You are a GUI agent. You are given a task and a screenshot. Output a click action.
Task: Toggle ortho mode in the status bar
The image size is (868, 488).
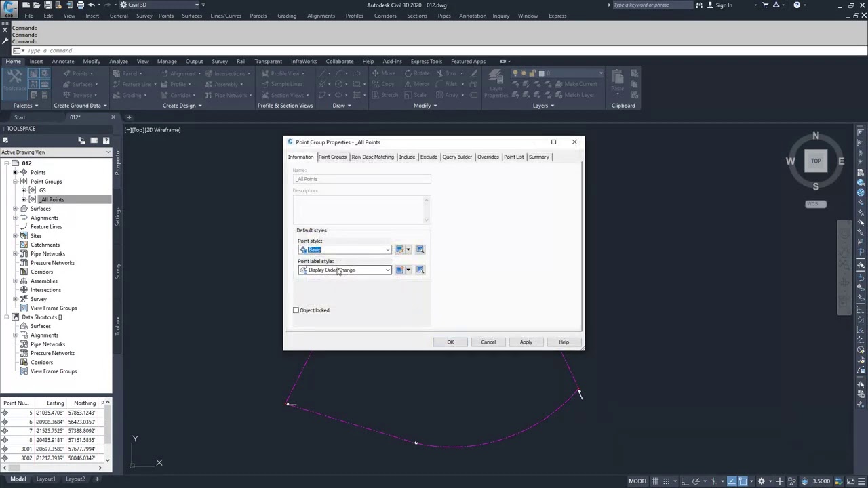(x=684, y=481)
